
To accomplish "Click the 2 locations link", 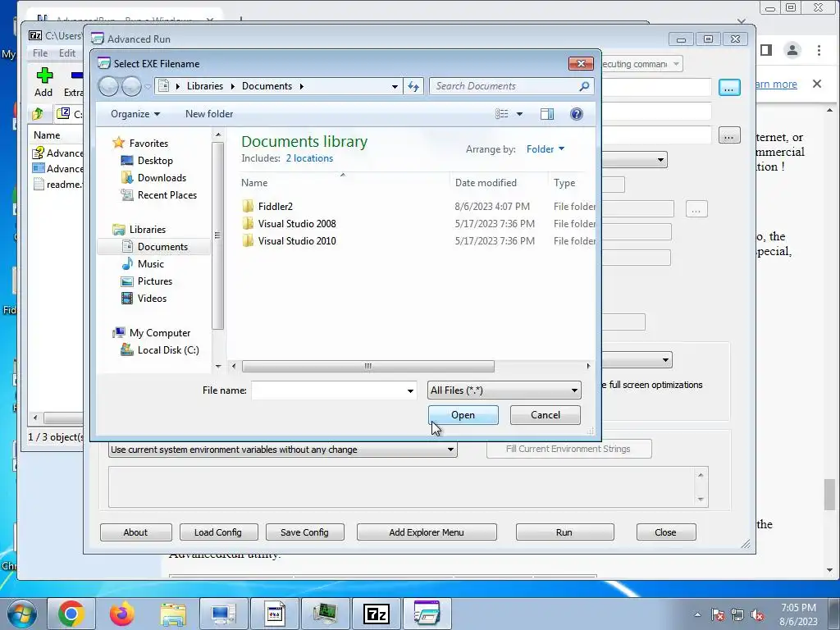I will point(309,158).
